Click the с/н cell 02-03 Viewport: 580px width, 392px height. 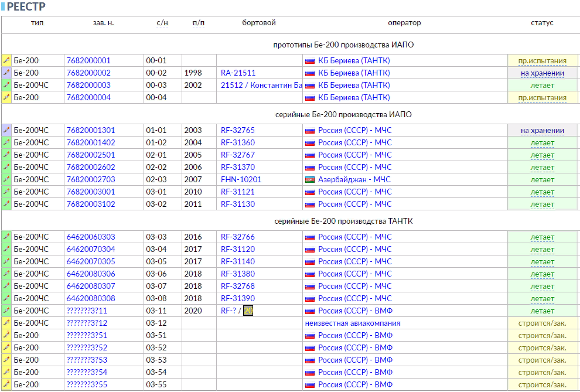(x=156, y=179)
